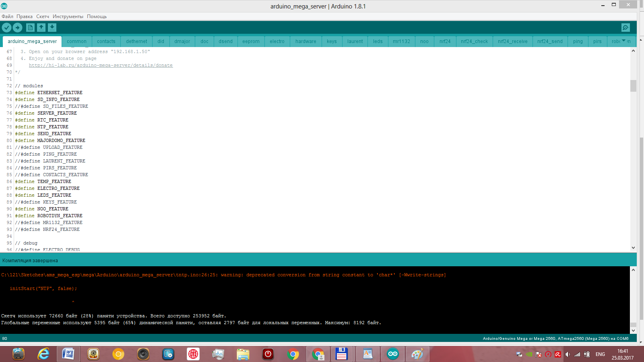Click the ENG language indicator
Screen dimensions: 644x362
pos(600,354)
